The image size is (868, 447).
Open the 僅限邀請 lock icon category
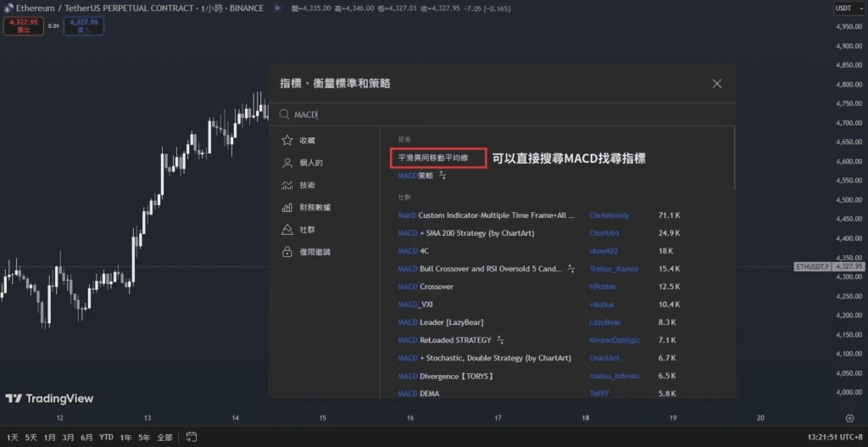[287, 251]
